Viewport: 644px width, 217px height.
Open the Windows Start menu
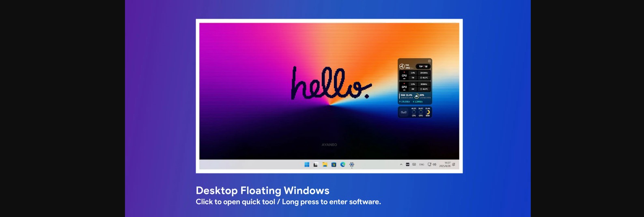tap(307, 165)
